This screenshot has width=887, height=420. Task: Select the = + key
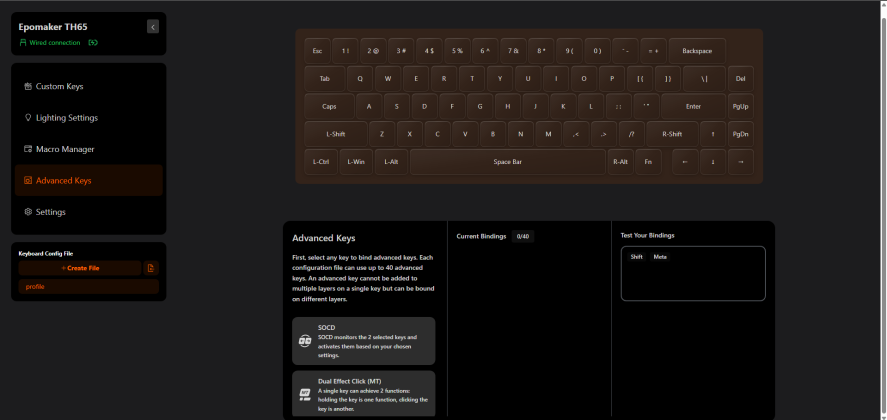point(653,51)
